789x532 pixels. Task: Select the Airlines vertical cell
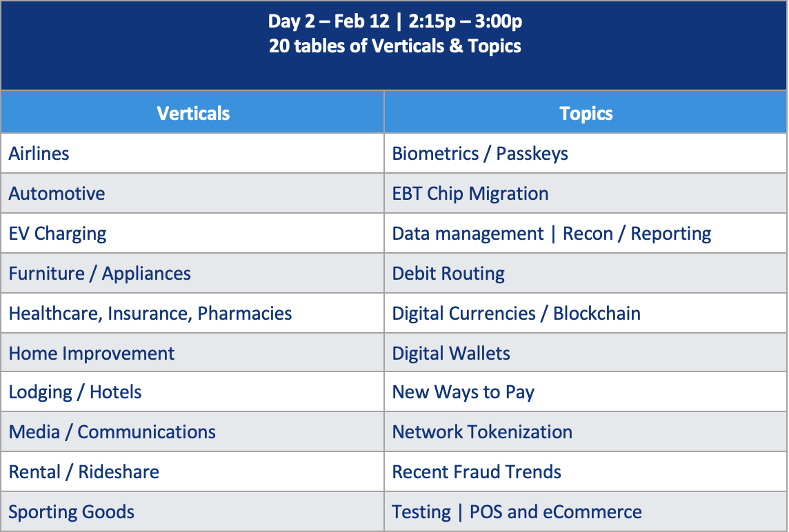[192, 154]
